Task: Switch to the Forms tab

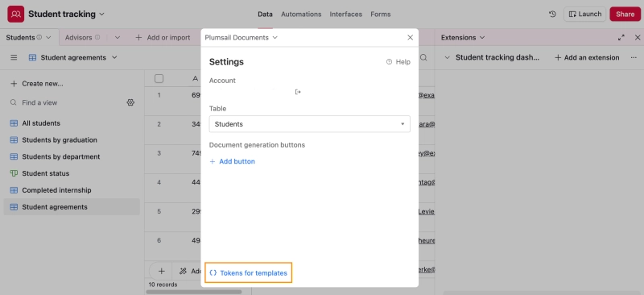Action: [x=380, y=14]
